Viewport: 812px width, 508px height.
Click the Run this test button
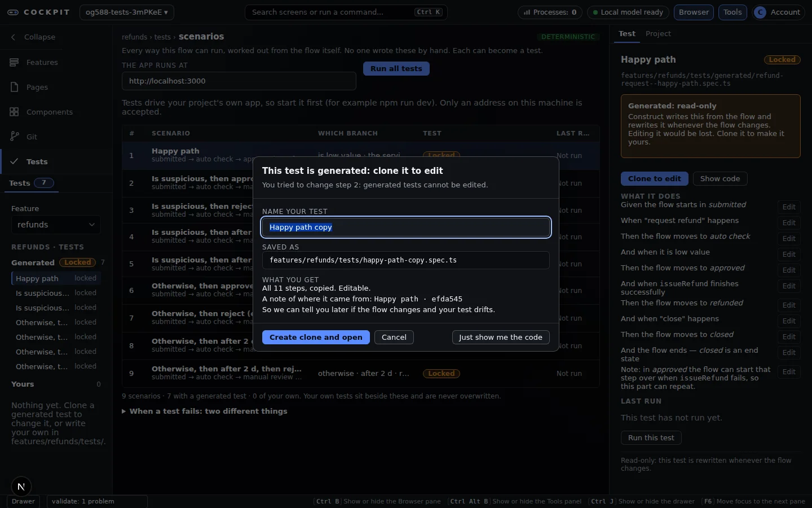(651, 438)
